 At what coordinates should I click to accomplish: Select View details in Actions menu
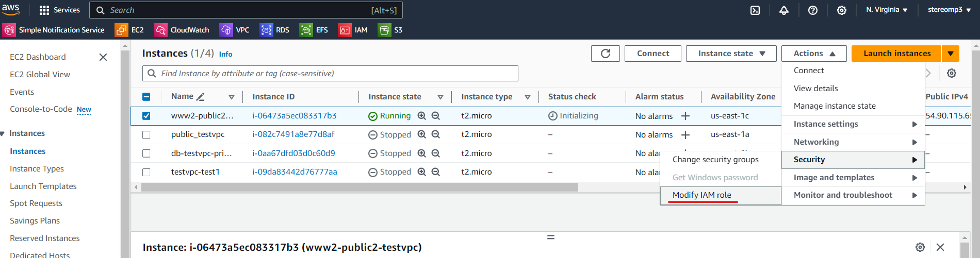[x=853, y=89]
